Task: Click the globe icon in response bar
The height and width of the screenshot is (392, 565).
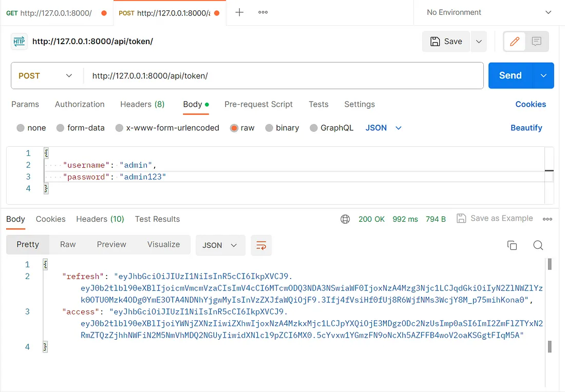Action: [x=345, y=219]
